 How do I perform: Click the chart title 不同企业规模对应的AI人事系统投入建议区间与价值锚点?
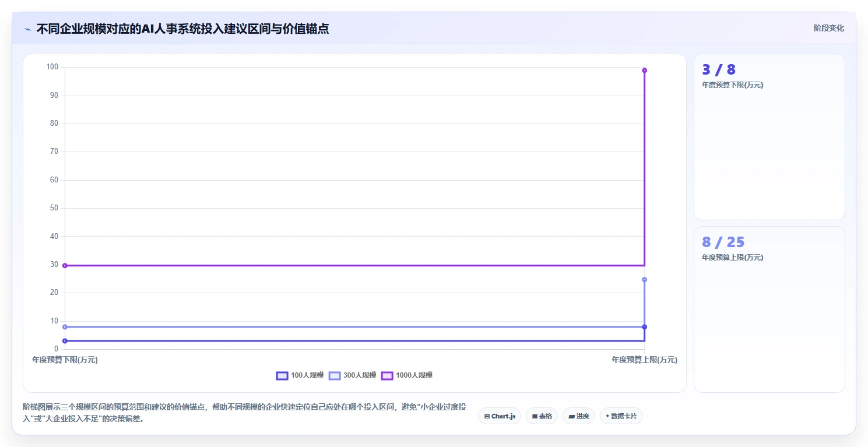tap(182, 29)
